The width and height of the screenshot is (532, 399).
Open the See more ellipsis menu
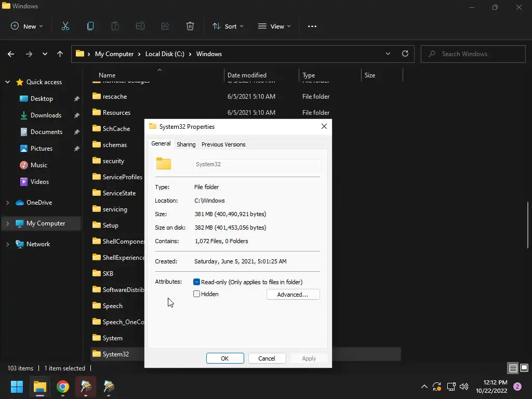click(x=312, y=26)
